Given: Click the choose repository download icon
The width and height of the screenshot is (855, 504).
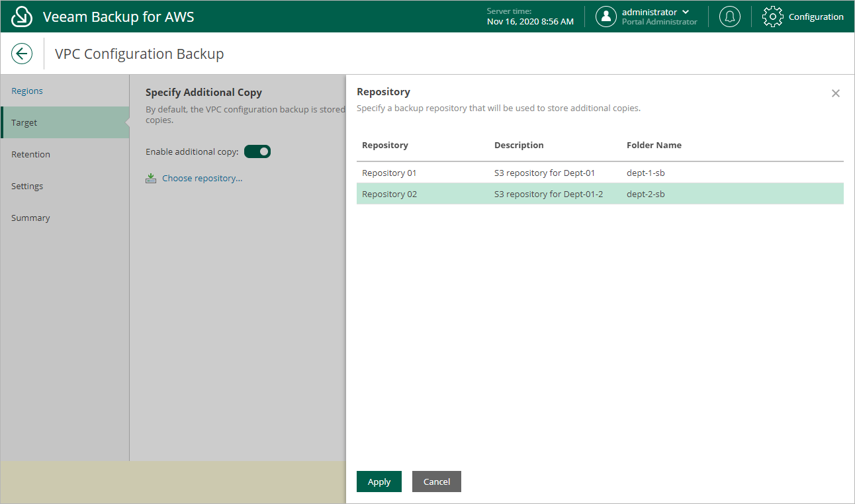Looking at the screenshot, I should [x=151, y=178].
